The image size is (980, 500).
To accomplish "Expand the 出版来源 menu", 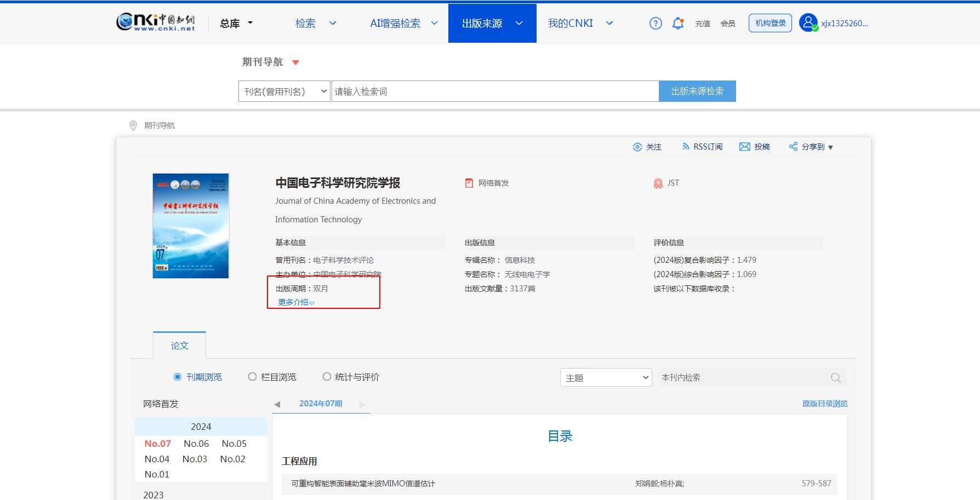I will point(519,23).
